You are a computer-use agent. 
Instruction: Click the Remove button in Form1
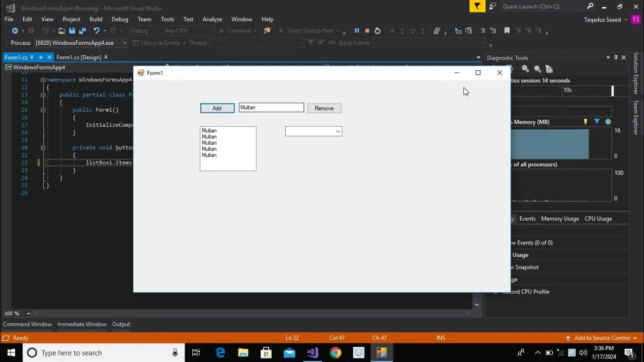click(x=325, y=108)
